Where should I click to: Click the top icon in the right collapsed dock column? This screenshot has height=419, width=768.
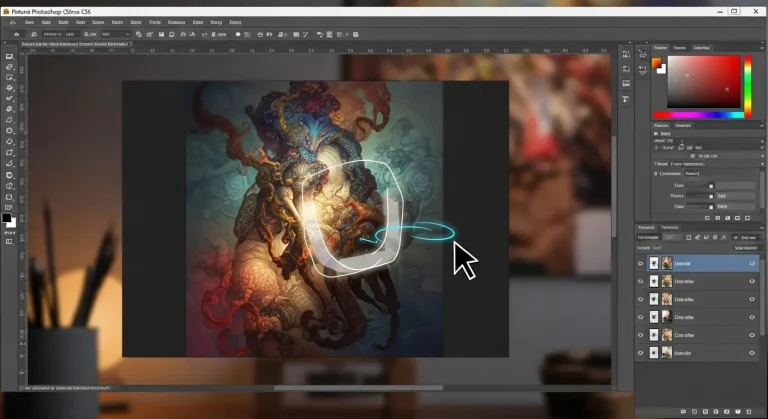643,54
